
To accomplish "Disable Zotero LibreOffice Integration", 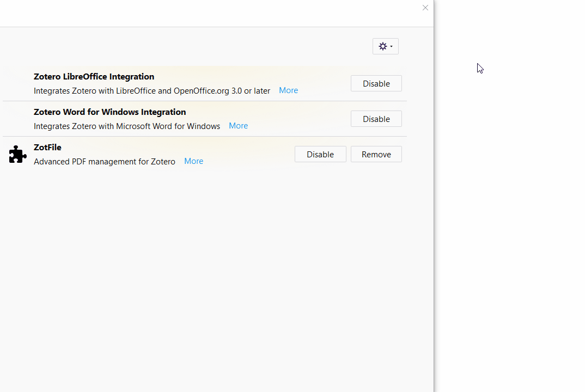I will [376, 83].
